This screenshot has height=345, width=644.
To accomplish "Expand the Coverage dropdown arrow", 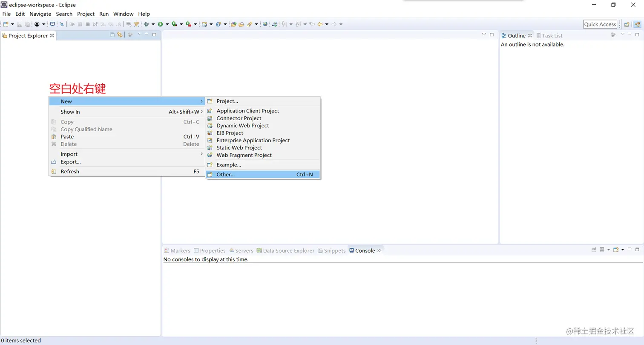I will [181, 24].
